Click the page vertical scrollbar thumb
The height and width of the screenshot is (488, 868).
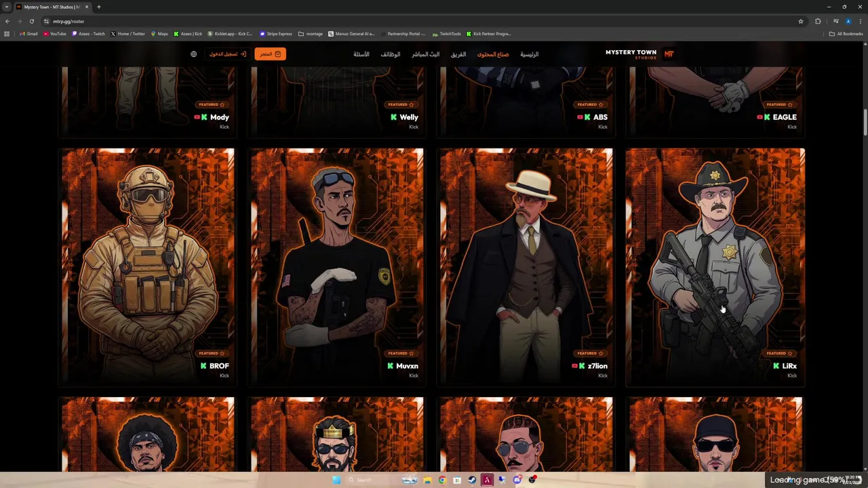pyautogui.click(x=865, y=122)
